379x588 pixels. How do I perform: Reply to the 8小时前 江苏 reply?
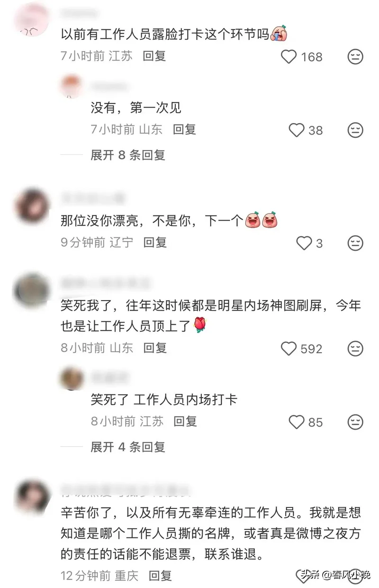pyautogui.click(x=185, y=421)
